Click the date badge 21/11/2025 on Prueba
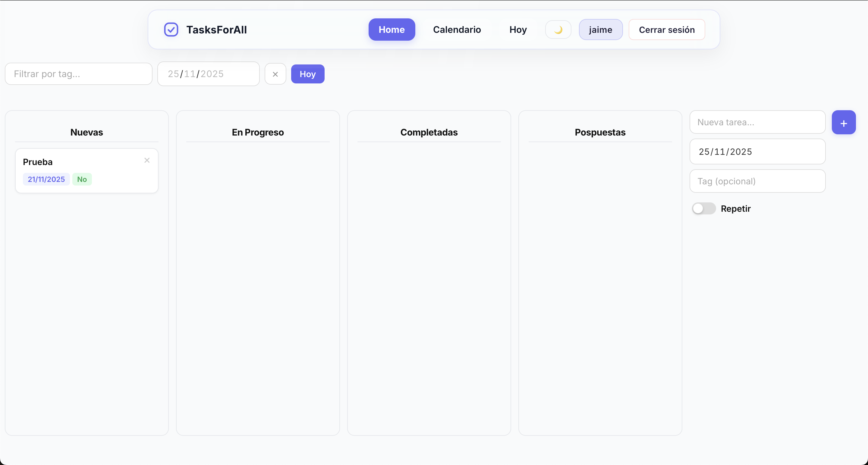This screenshot has width=868, height=465. [46, 179]
